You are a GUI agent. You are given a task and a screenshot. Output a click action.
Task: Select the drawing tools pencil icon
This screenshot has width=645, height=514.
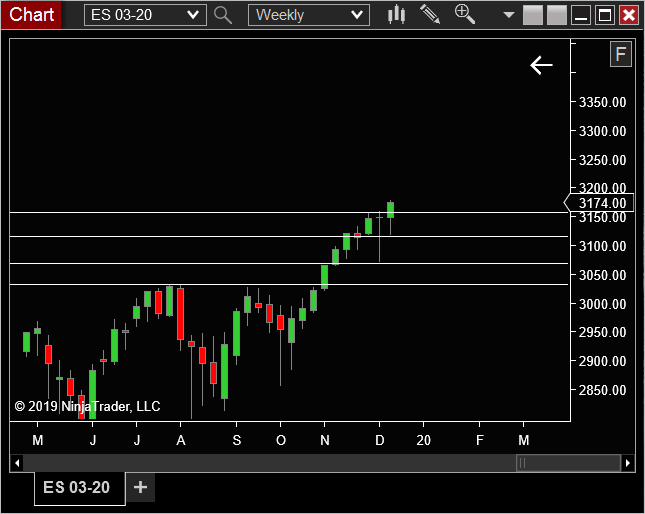[430, 14]
